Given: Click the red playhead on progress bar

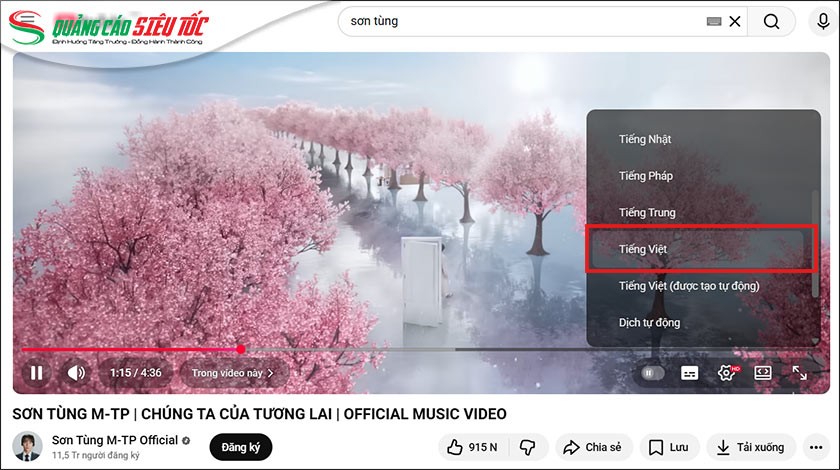Looking at the screenshot, I should coord(241,349).
